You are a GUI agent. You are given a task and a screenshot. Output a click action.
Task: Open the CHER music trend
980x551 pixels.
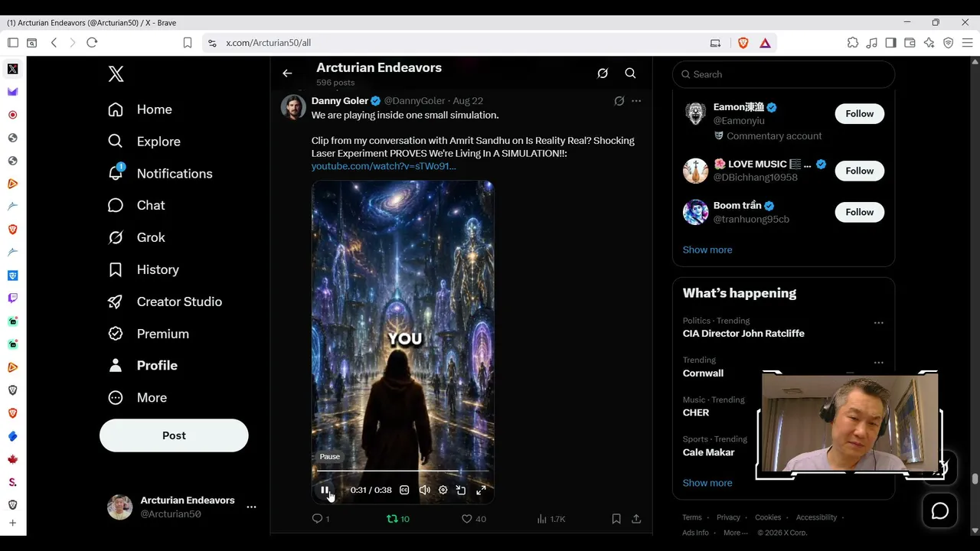(696, 412)
